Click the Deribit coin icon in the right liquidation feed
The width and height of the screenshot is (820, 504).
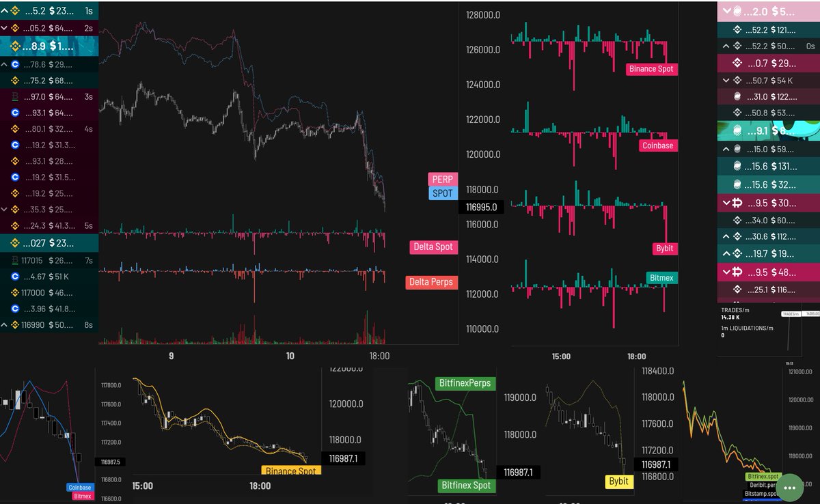coord(736,96)
